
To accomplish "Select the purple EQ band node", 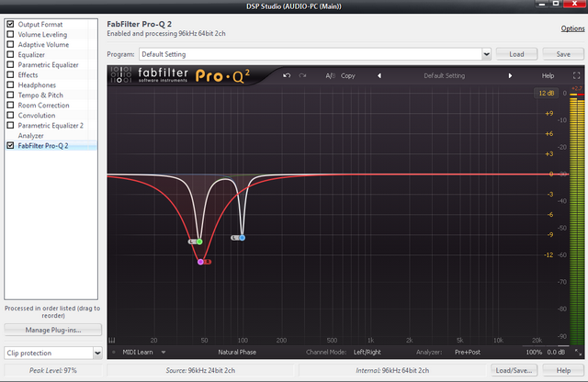I will tap(200, 262).
